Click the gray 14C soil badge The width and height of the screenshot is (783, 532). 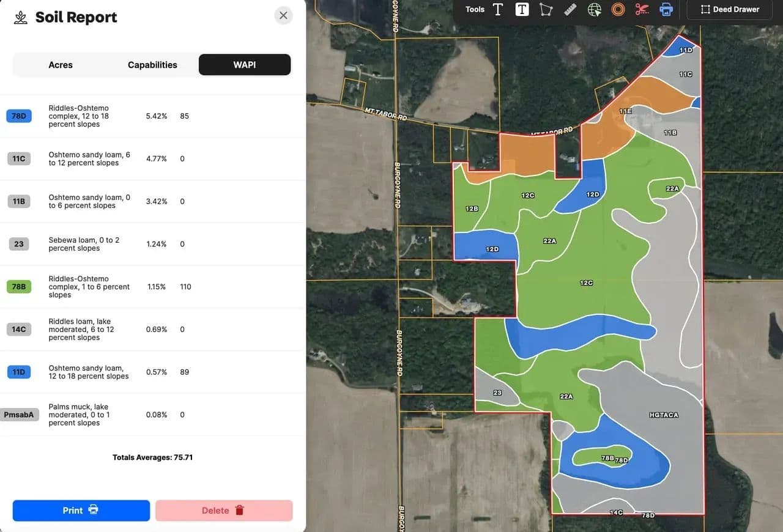point(19,330)
